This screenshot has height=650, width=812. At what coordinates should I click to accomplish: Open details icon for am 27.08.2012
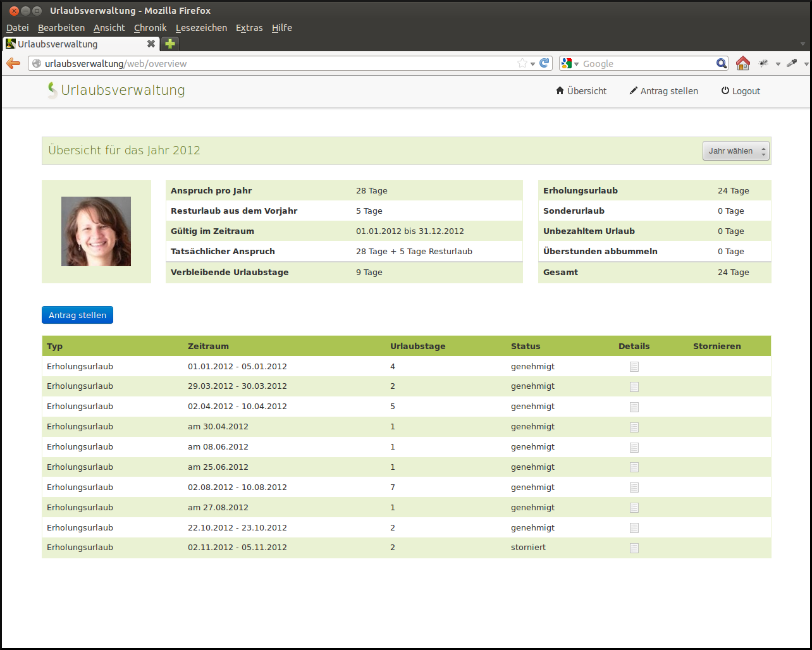[634, 508]
